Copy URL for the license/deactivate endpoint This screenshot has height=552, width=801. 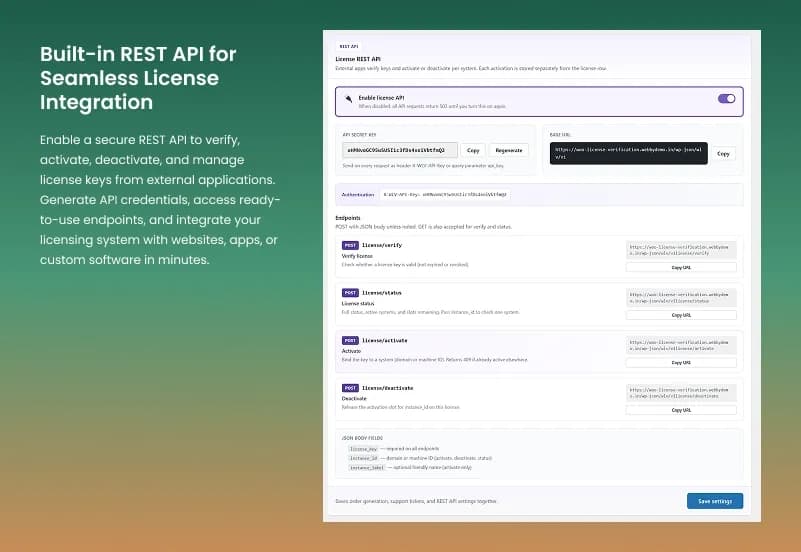(681, 410)
